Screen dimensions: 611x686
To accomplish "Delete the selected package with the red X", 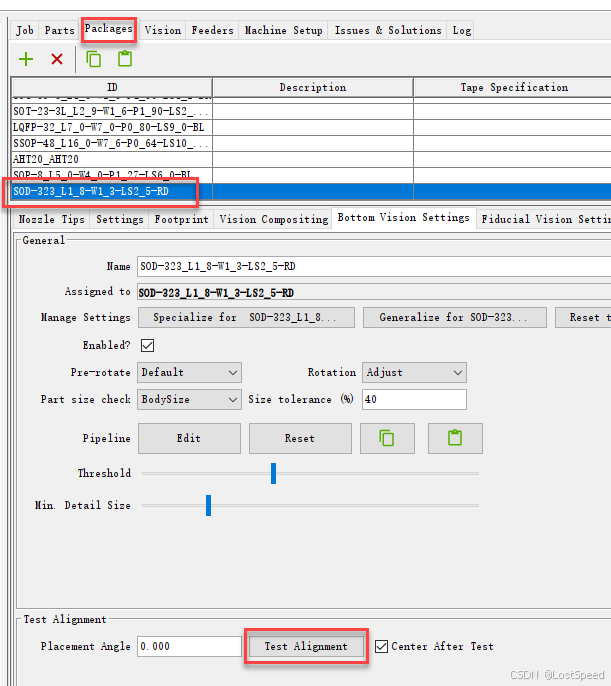I will pos(57,59).
